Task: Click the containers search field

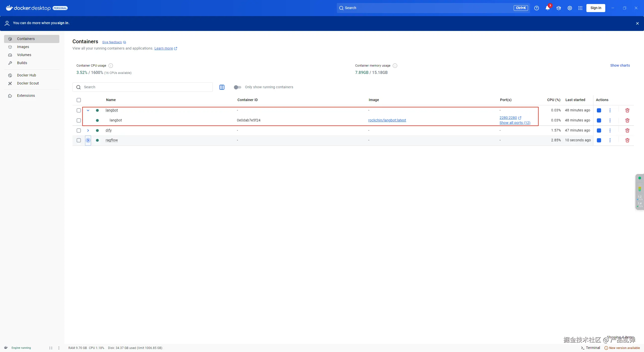Action: pyautogui.click(x=146, y=87)
